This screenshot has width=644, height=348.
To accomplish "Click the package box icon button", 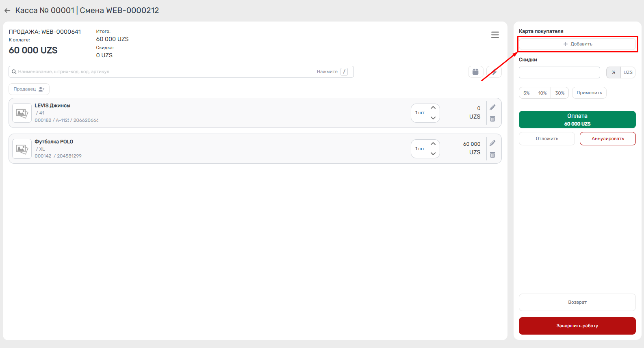I will 475,72.
